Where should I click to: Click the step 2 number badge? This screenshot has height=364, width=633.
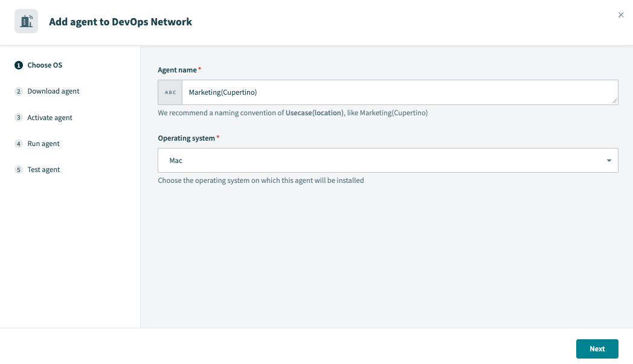[19, 91]
